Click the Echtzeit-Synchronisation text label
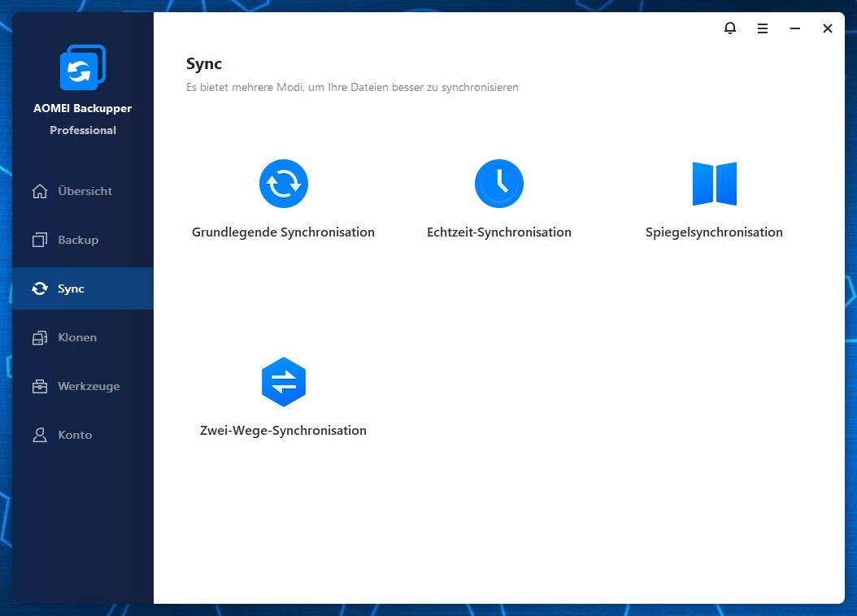Viewport: 857px width, 616px height. pos(498,232)
